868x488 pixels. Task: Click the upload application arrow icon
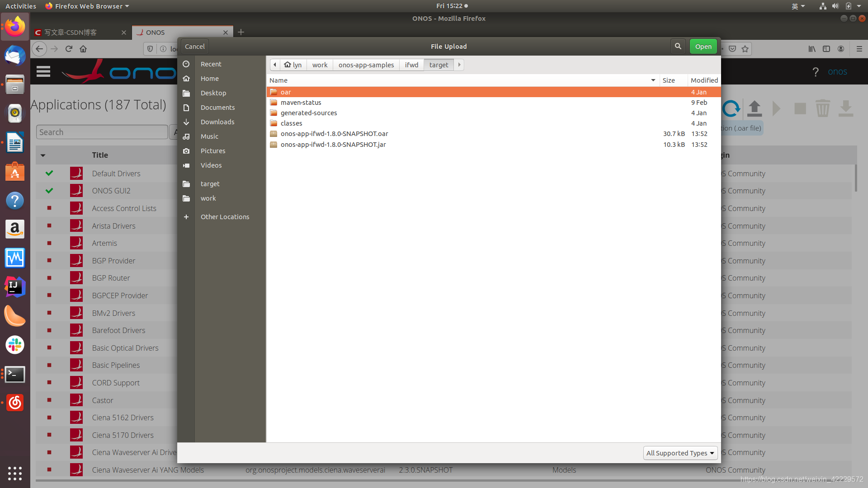pyautogui.click(x=755, y=108)
